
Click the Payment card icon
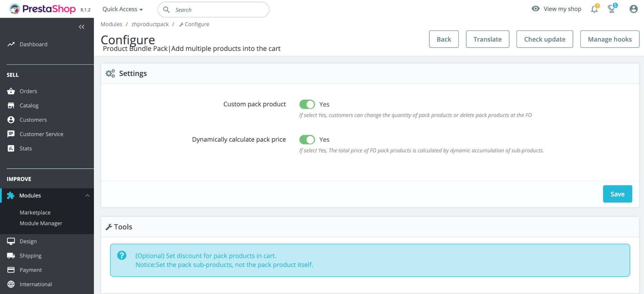pos(11,270)
